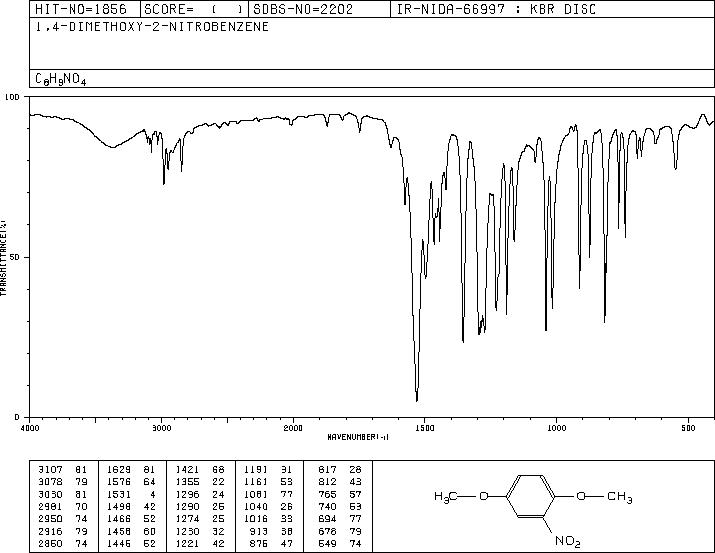
Task: Click peak table entry 1161
Action: [256, 482]
